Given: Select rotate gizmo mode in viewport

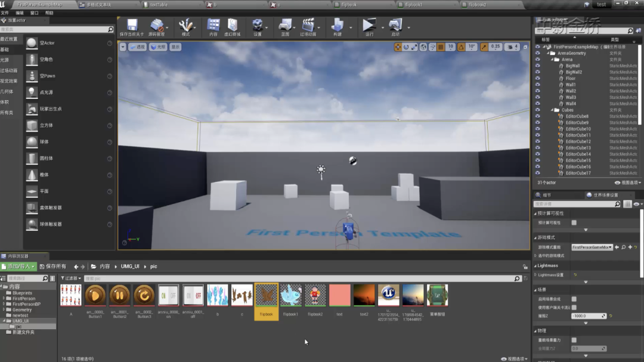Looking at the screenshot, I should coord(406,47).
